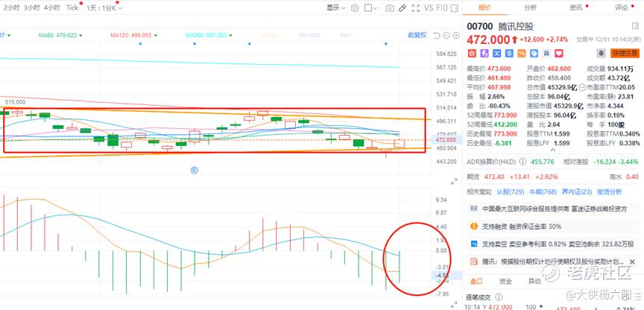644x310 pixels.
Task: Click the 支持融资 orange coin icon
Action: [x=474, y=227]
